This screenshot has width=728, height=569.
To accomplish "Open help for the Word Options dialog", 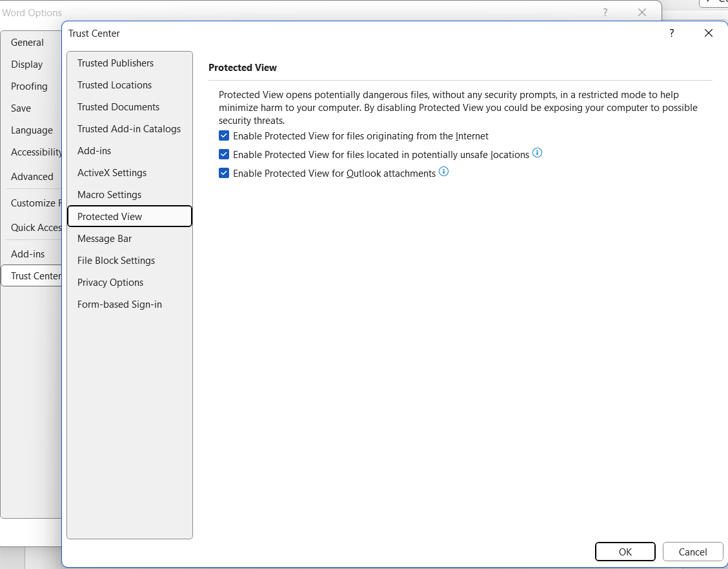I will point(605,12).
